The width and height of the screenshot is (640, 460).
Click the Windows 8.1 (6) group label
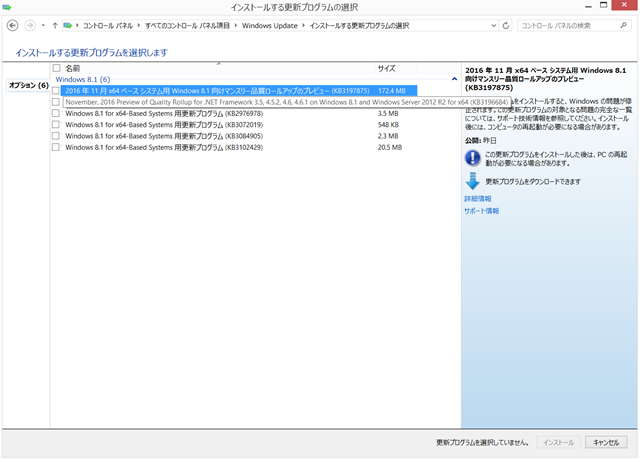coord(83,79)
